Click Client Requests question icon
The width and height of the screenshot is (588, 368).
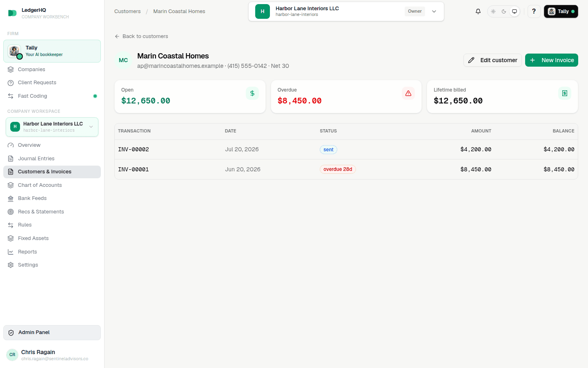[x=11, y=83]
